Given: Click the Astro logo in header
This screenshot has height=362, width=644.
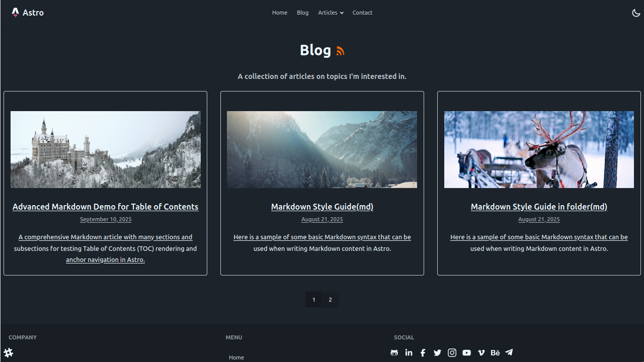Looking at the screenshot, I should point(28,13).
